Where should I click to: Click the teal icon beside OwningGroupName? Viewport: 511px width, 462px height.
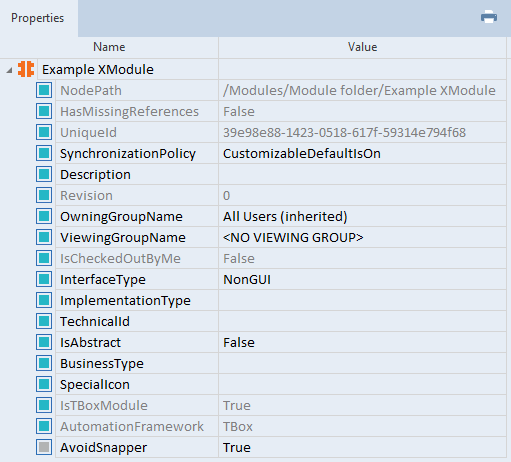coord(44,216)
